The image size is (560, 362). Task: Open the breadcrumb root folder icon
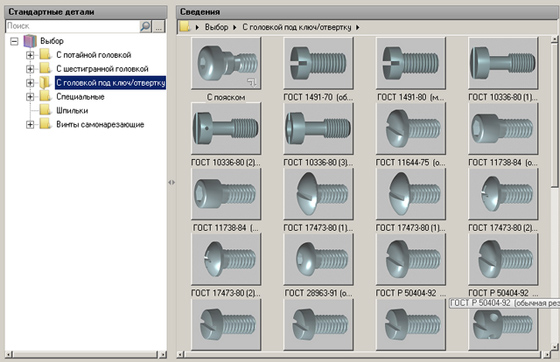click(185, 27)
